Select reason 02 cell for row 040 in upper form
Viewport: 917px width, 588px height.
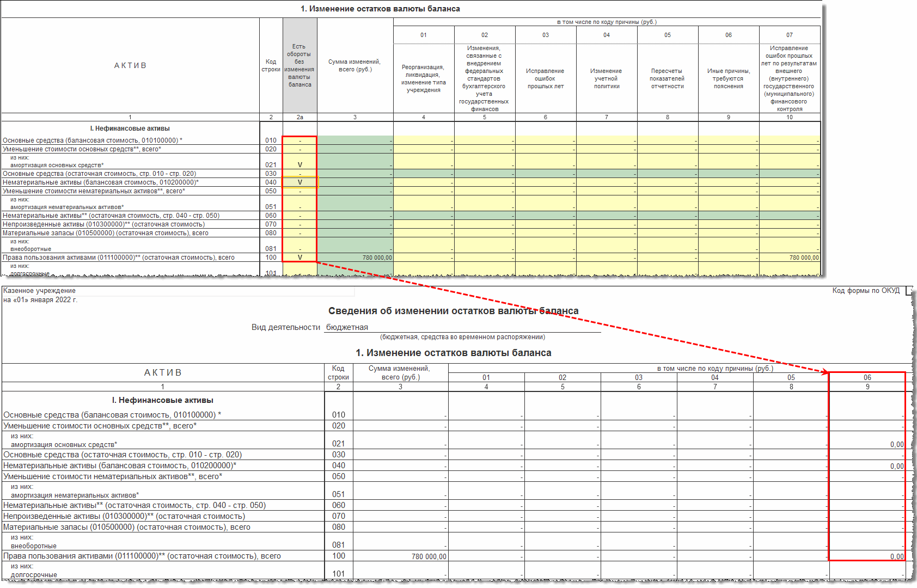485,182
